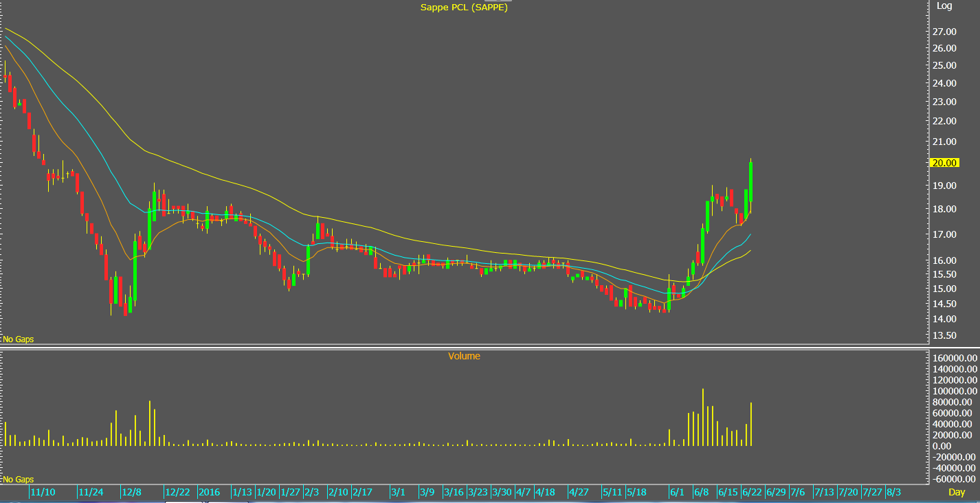The image size is (980, 503).
Task: Select the 6/8 date marker
Action: tap(701, 493)
